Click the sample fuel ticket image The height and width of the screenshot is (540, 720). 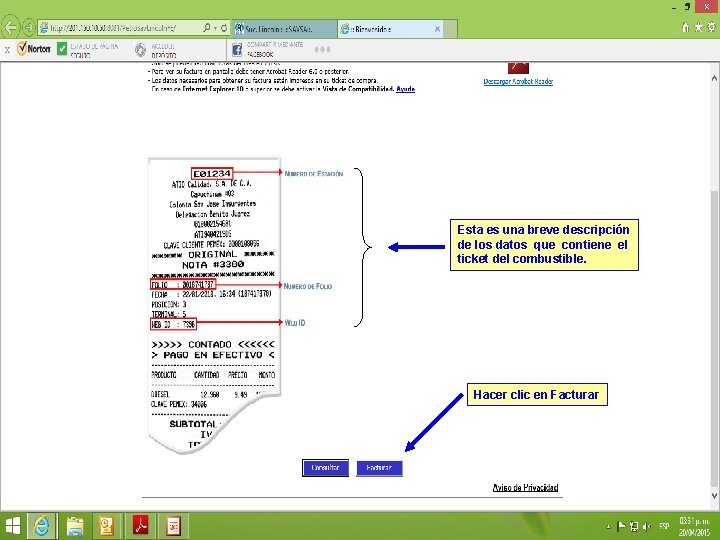(214, 305)
